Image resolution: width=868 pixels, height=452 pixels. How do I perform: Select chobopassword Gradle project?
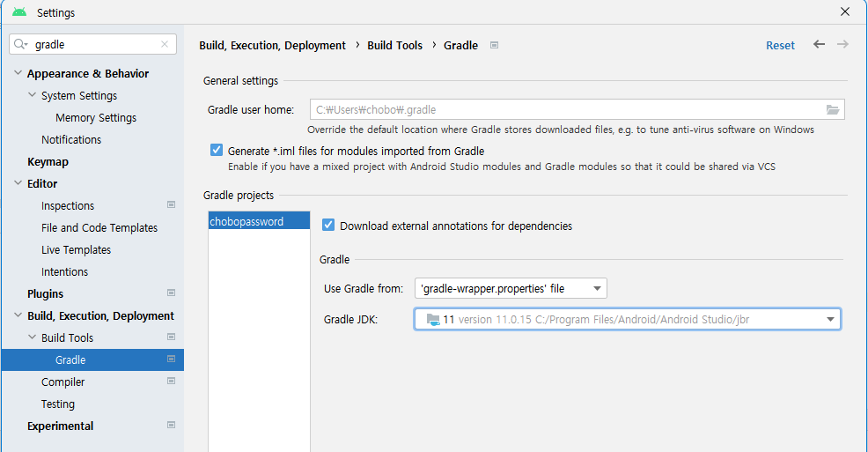coord(259,221)
